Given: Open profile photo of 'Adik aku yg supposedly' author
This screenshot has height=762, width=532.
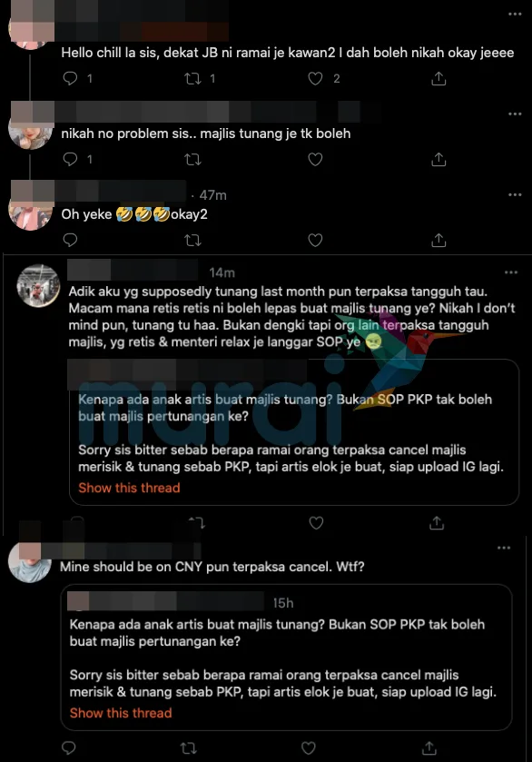Looking at the screenshot, I should point(38,286).
